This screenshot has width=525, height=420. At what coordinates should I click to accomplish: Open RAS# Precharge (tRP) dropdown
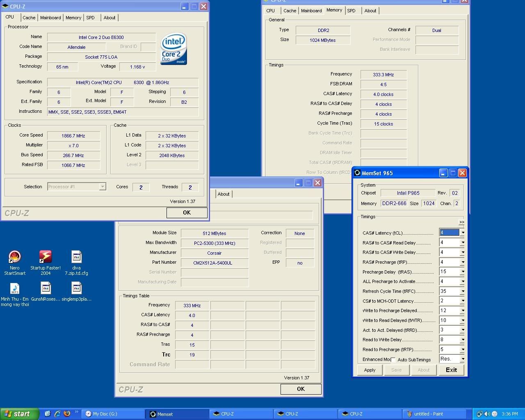463,262
